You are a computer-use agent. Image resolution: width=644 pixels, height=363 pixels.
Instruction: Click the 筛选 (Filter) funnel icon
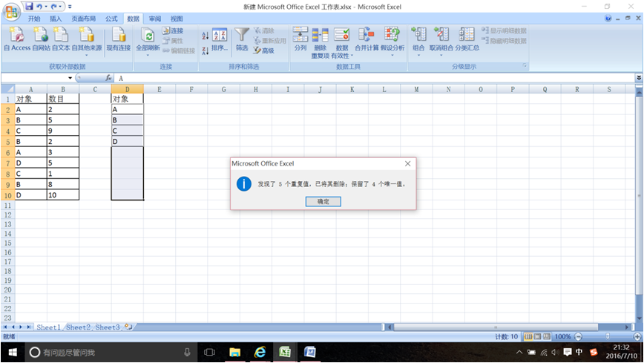click(x=242, y=39)
